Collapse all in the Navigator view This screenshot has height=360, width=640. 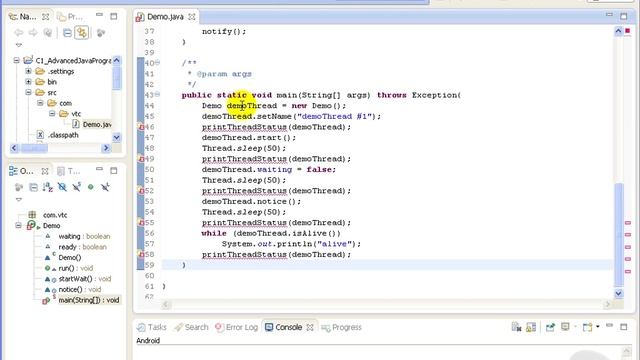point(67,33)
